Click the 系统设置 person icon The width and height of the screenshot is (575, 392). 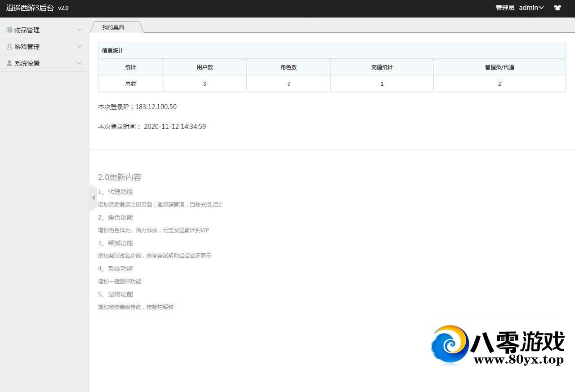[9, 63]
